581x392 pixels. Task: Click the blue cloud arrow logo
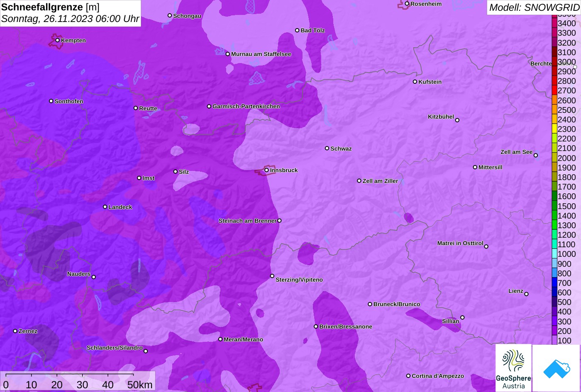click(x=557, y=368)
